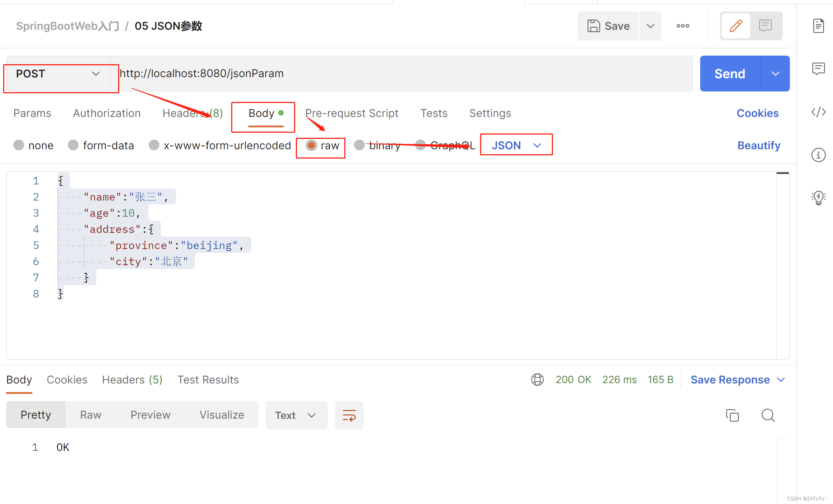Open the three-dot more options menu
Viewport: 833px width, 504px height.
pyautogui.click(x=683, y=26)
